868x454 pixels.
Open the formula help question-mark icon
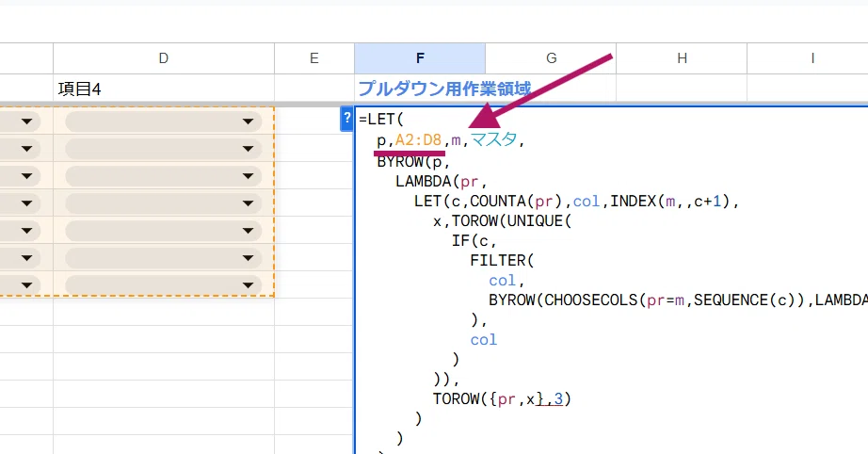pyautogui.click(x=346, y=119)
